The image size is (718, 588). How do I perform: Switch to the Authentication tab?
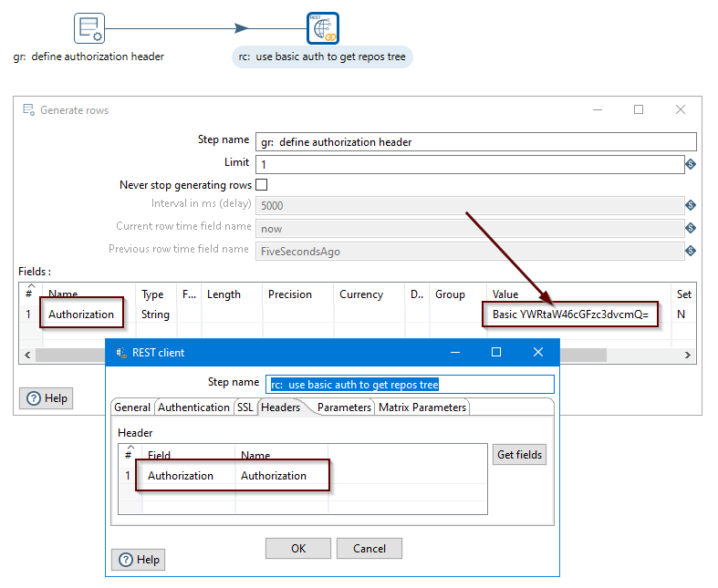tap(193, 407)
